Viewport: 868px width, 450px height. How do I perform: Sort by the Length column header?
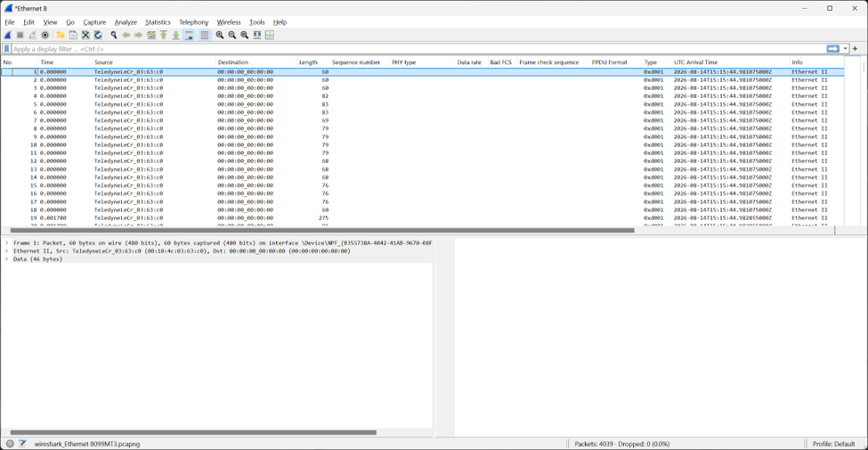pos(313,62)
